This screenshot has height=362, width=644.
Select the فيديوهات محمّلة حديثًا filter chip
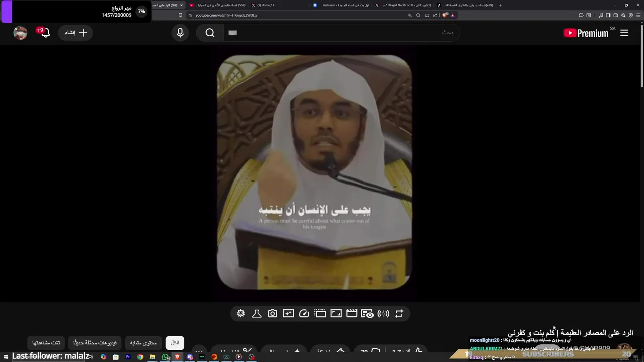tap(95, 343)
